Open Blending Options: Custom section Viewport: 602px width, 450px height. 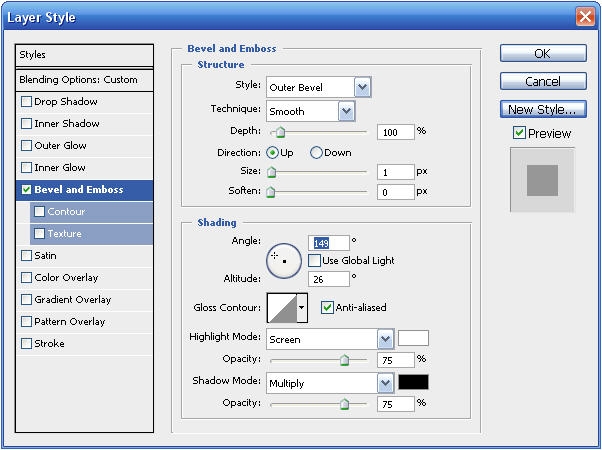click(84, 80)
